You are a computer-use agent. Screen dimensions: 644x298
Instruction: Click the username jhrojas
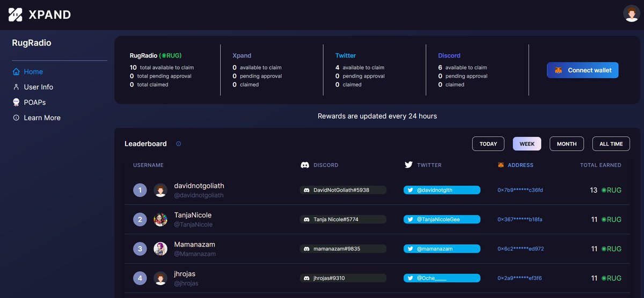point(185,274)
